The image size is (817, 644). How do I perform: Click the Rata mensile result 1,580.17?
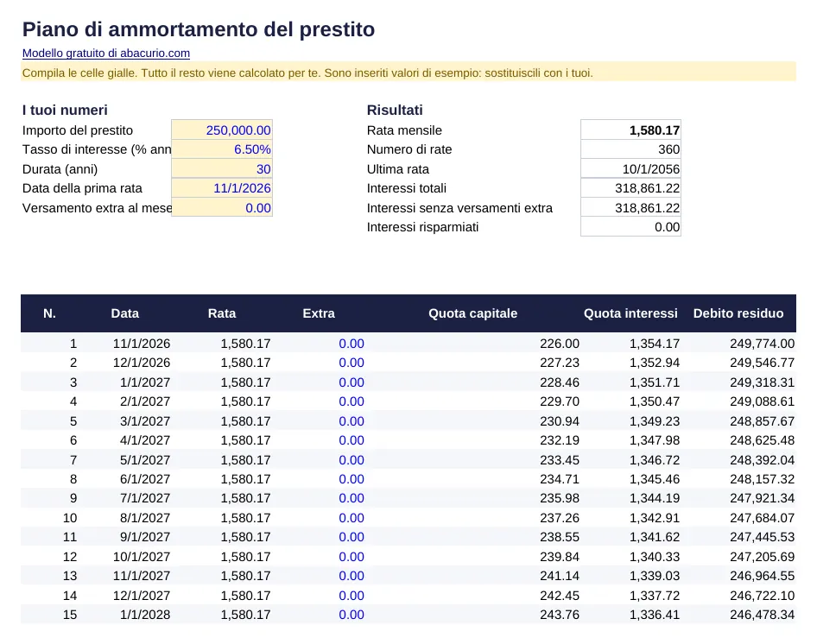631,130
